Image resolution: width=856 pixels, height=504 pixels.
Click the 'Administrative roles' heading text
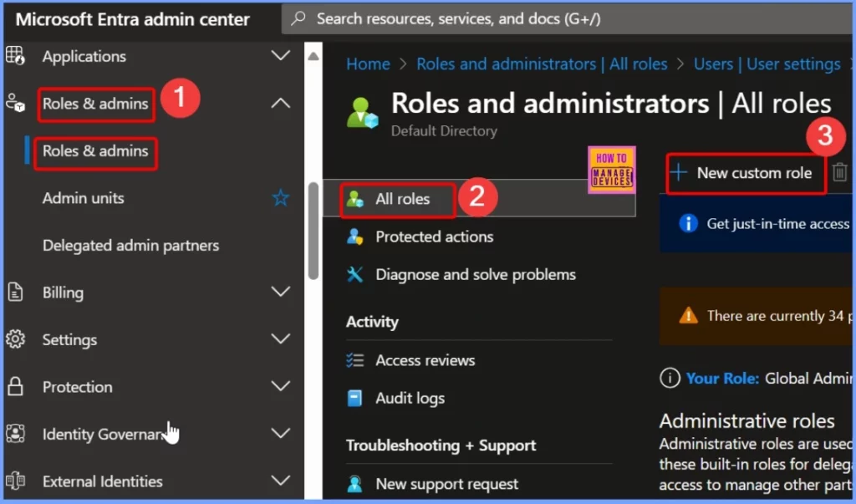click(x=746, y=421)
